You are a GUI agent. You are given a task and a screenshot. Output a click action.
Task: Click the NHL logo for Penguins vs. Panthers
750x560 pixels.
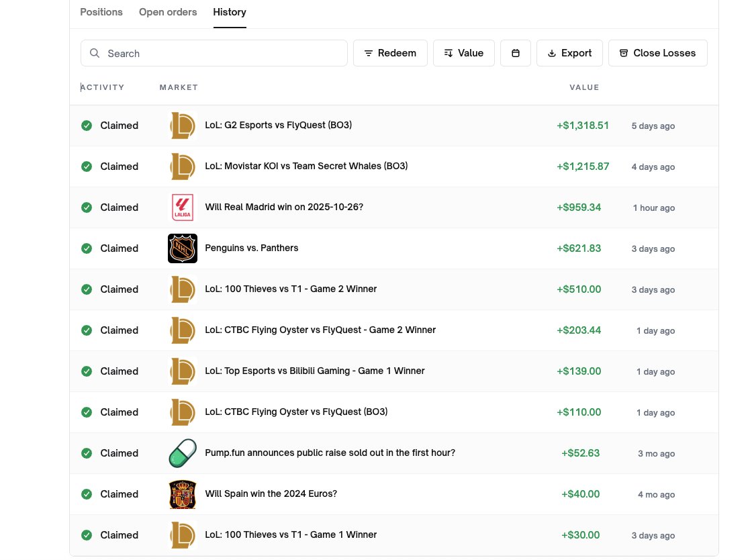click(x=182, y=248)
